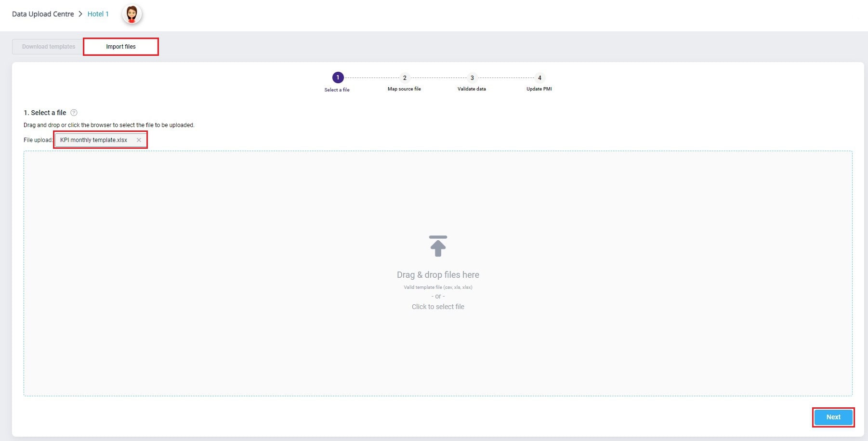Jump to step 2 circle in wizard

click(405, 78)
